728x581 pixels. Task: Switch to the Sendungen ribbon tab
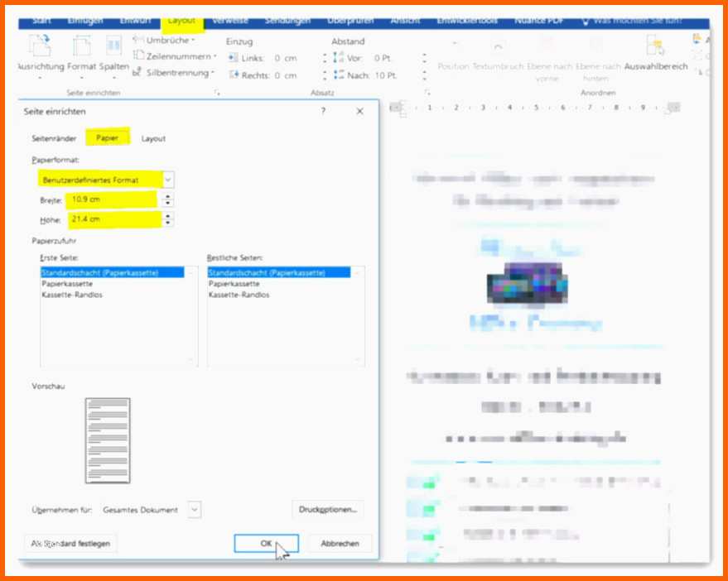point(288,21)
